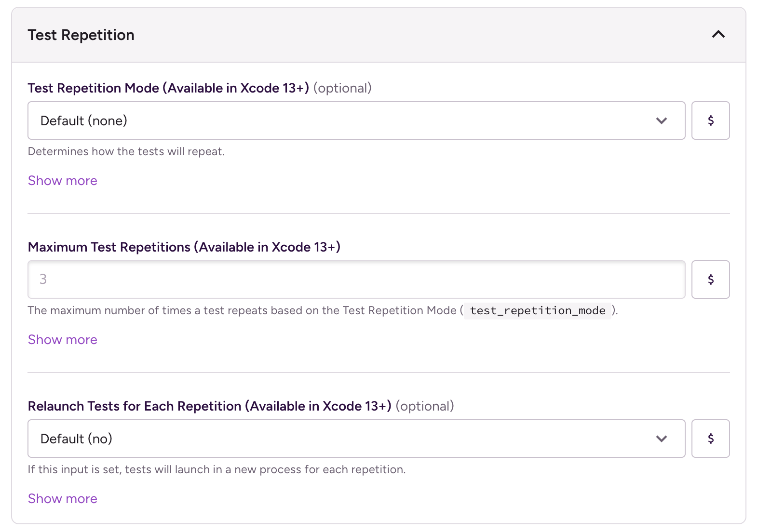Show more about Maximum Test Repetitions
This screenshot has height=532, width=758.
(x=63, y=340)
